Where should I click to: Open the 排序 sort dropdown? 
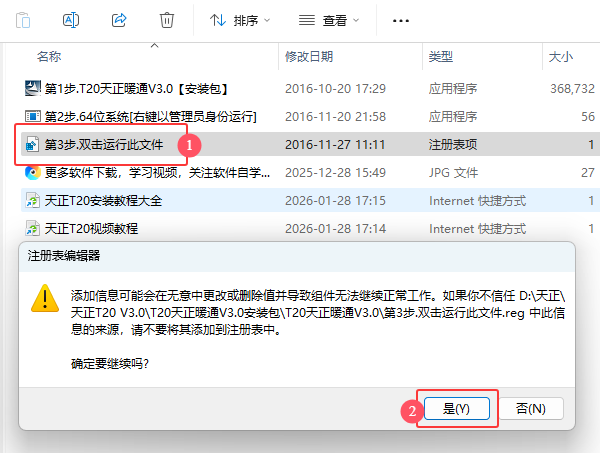coord(240,20)
